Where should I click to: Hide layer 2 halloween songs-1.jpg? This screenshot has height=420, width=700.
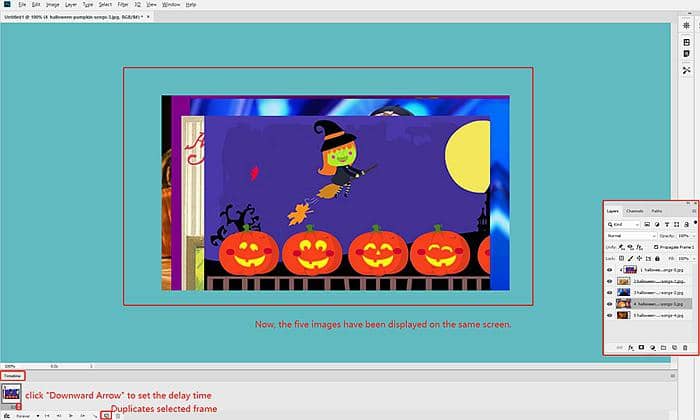point(609,281)
